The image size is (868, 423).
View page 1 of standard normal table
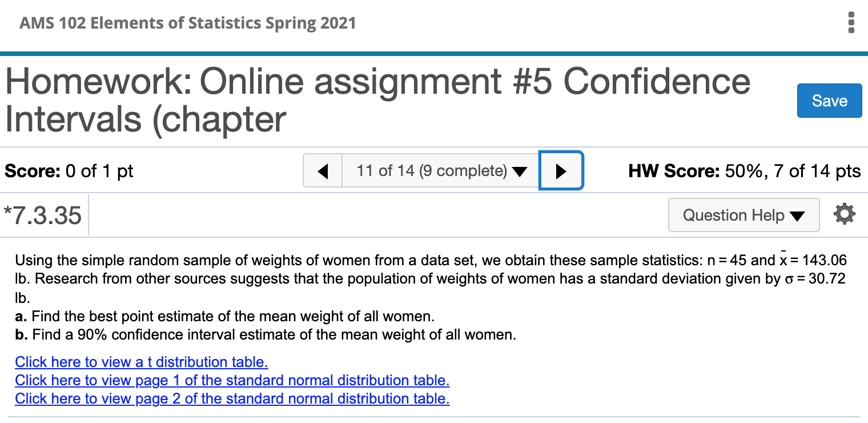coord(232,380)
